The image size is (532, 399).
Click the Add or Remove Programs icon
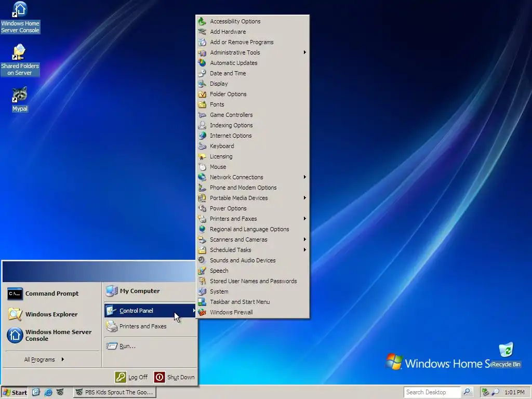pos(202,42)
